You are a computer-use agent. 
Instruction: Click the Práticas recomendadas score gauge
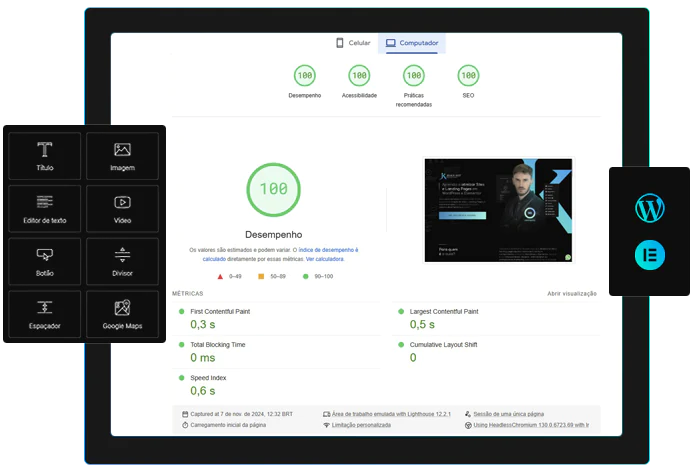[x=414, y=76]
